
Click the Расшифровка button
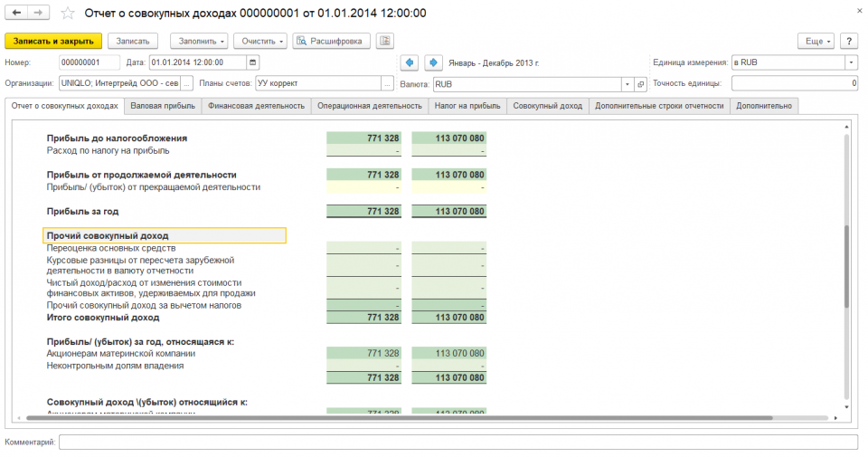(x=331, y=41)
